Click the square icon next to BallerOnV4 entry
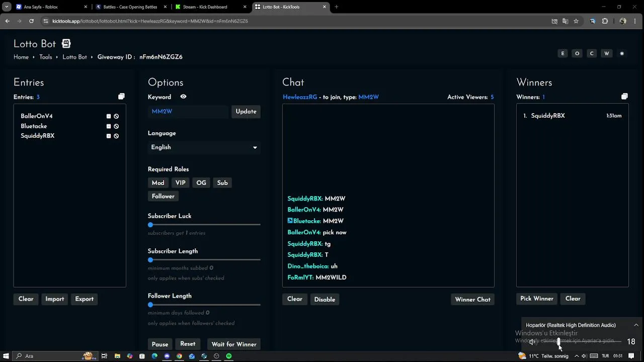Viewport: 644px width, 362px height. tap(109, 116)
